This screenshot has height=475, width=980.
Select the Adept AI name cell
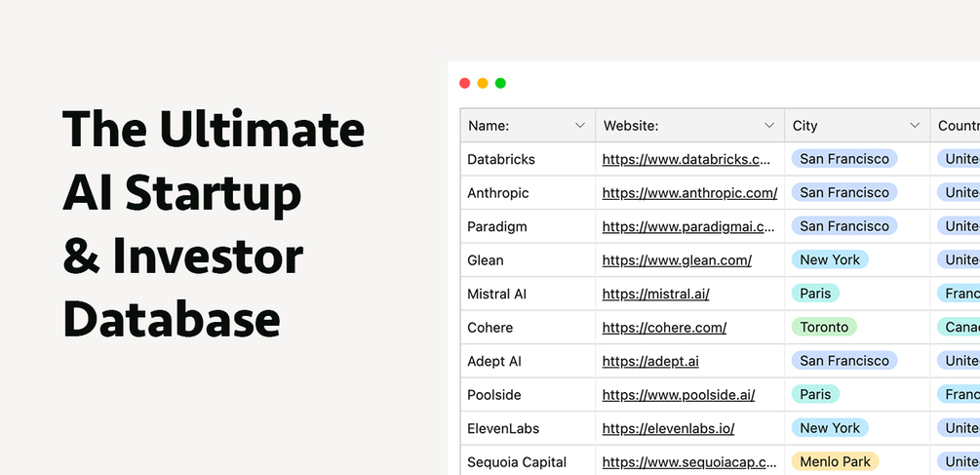click(x=494, y=361)
